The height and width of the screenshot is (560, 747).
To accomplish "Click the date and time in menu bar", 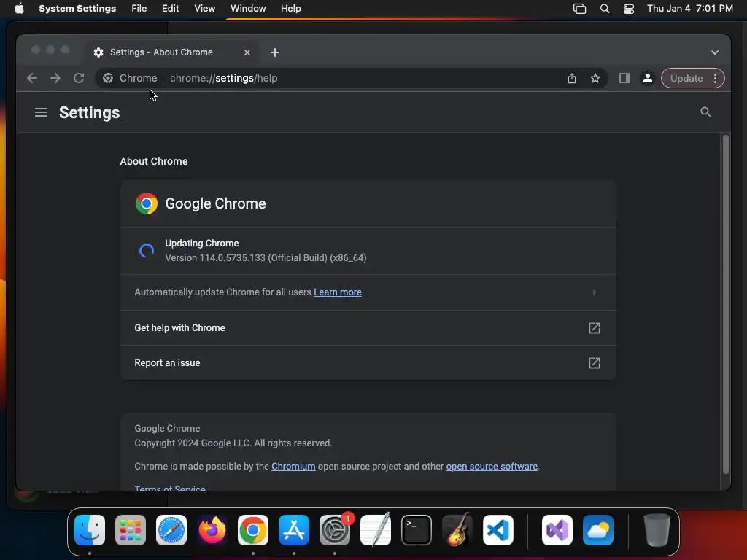I will [x=690, y=9].
